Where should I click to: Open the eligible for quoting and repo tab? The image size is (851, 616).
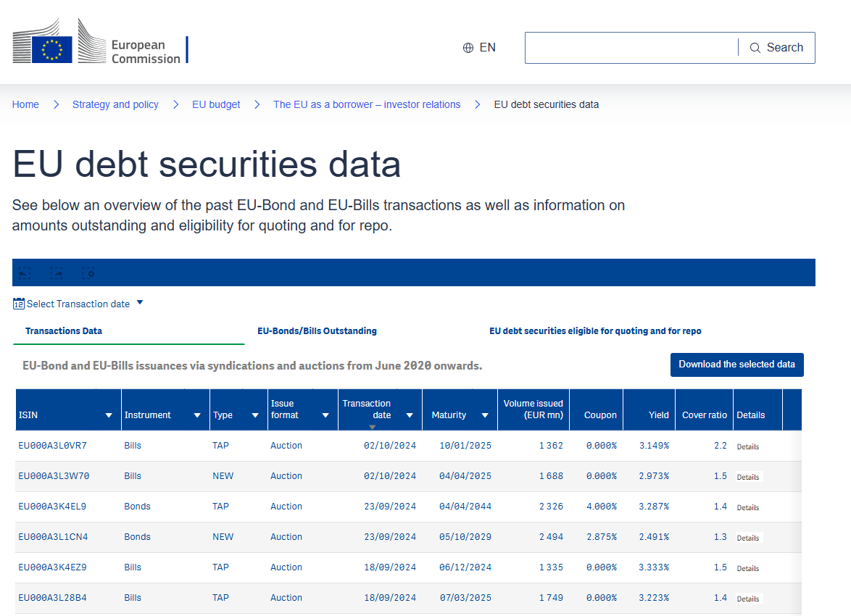click(x=595, y=330)
